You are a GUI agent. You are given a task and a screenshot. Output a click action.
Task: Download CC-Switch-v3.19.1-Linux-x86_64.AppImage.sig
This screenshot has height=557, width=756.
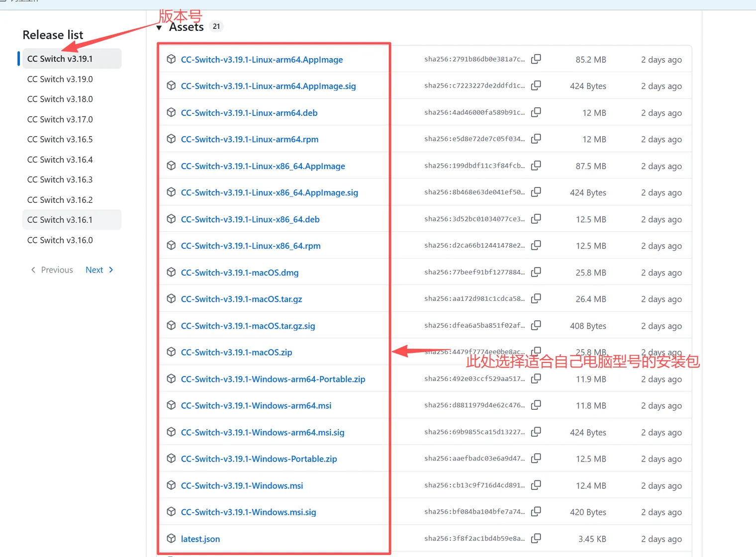(x=269, y=192)
